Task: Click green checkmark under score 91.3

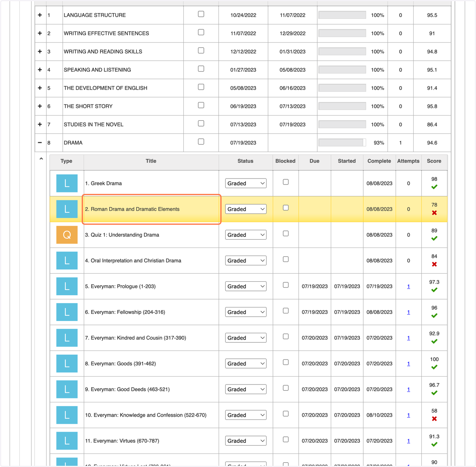Action: coord(434,444)
